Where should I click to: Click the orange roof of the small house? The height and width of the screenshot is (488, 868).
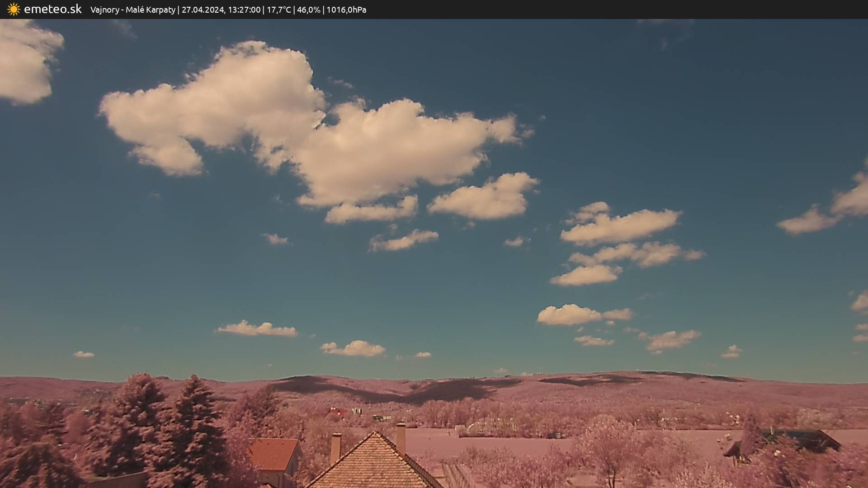point(273,453)
